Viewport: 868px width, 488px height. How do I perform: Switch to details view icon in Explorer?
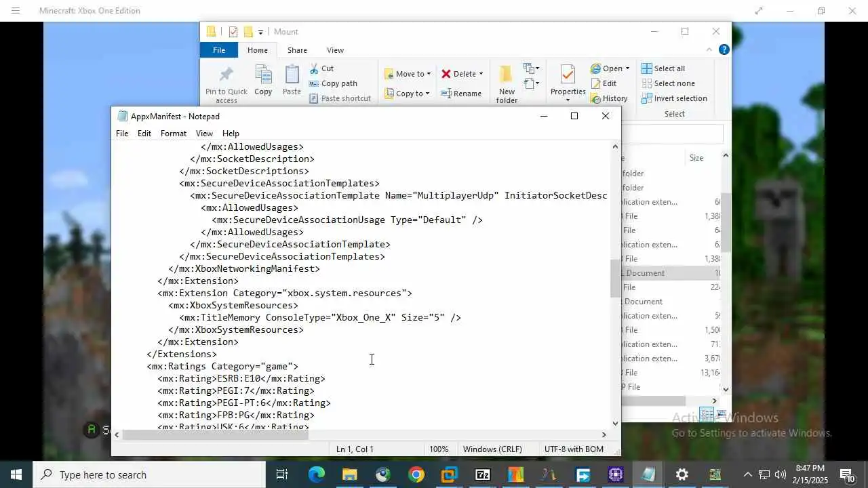(707, 414)
